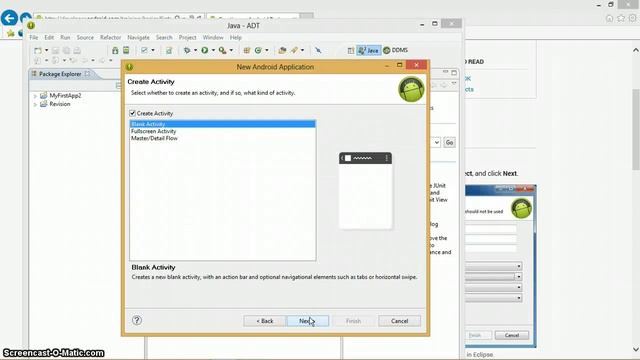Open the Window menu

pos(213,37)
